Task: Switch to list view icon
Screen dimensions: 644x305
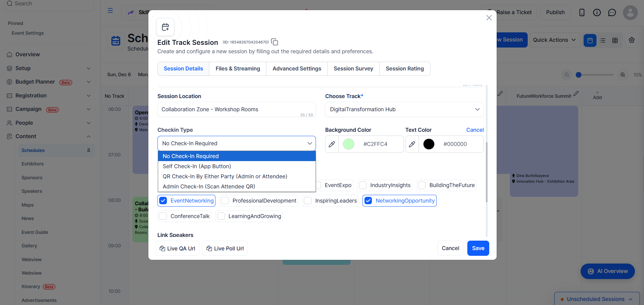Action: [603, 40]
